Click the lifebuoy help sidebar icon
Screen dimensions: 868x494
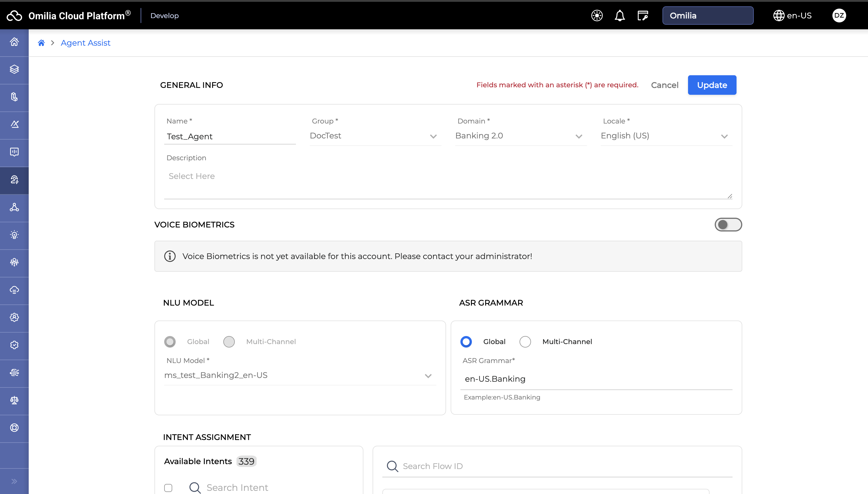click(14, 428)
